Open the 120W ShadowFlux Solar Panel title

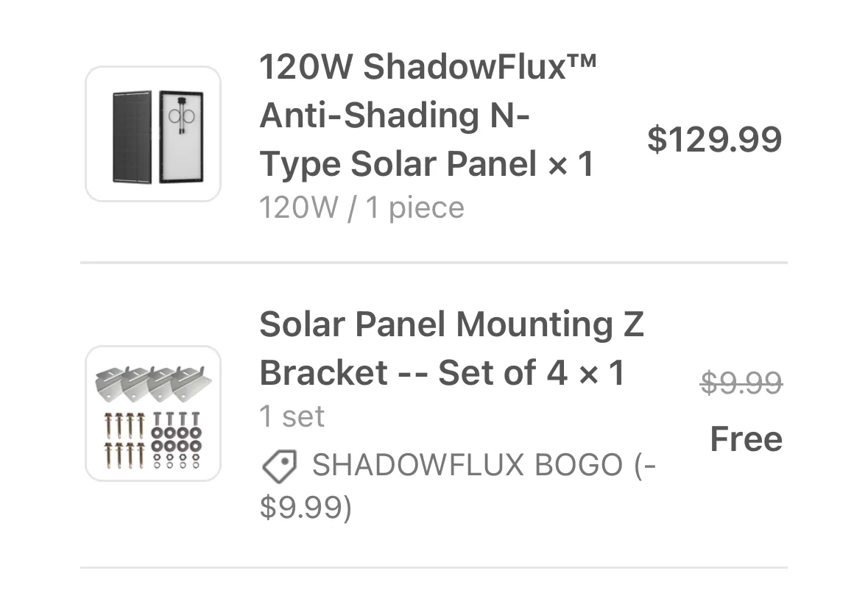(427, 67)
